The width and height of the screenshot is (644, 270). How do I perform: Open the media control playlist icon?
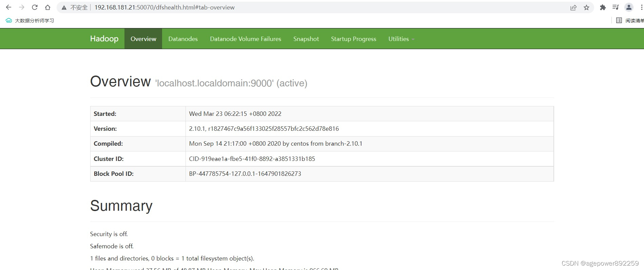click(616, 7)
